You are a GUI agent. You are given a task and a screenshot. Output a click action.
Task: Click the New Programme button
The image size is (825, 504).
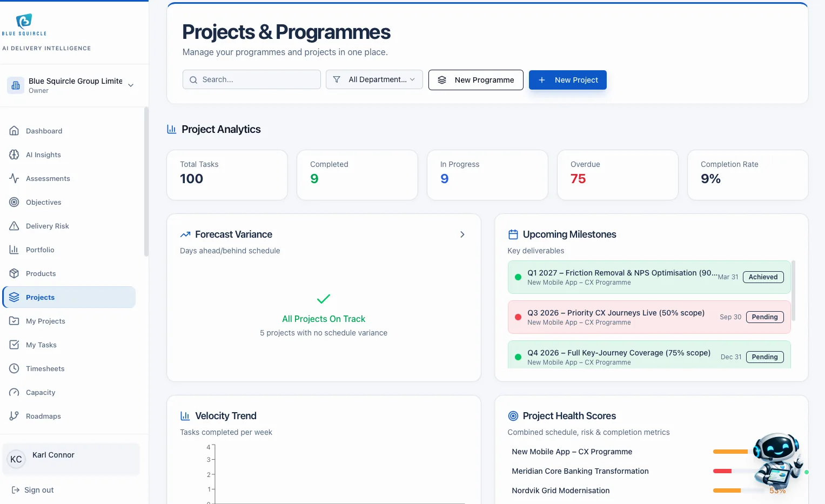[x=476, y=80]
